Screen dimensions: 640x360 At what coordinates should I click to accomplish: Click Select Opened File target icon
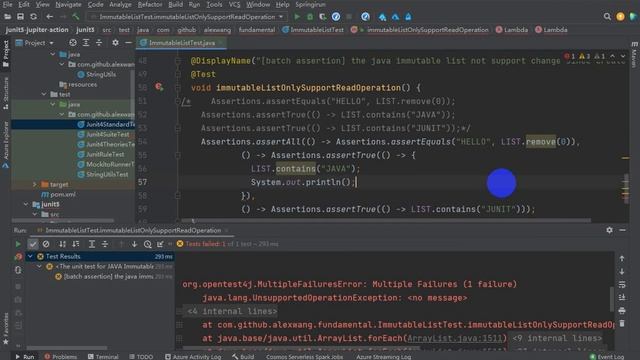73,43
